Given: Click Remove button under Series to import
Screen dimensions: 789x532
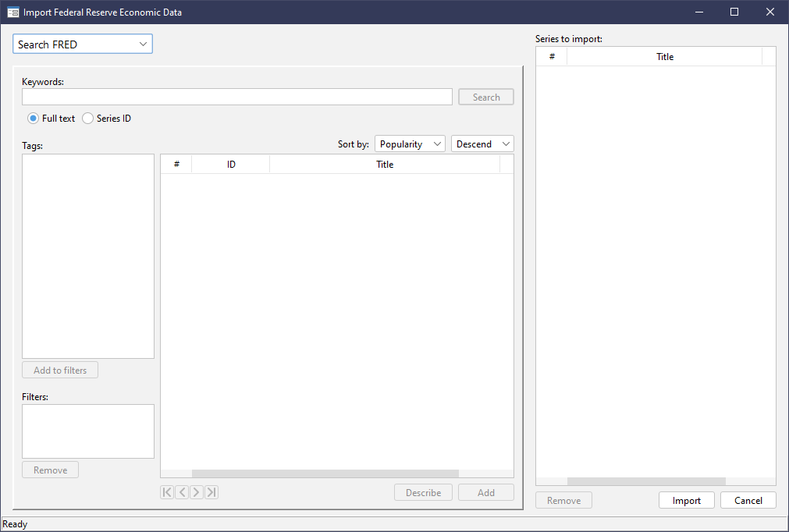Looking at the screenshot, I should point(563,500).
